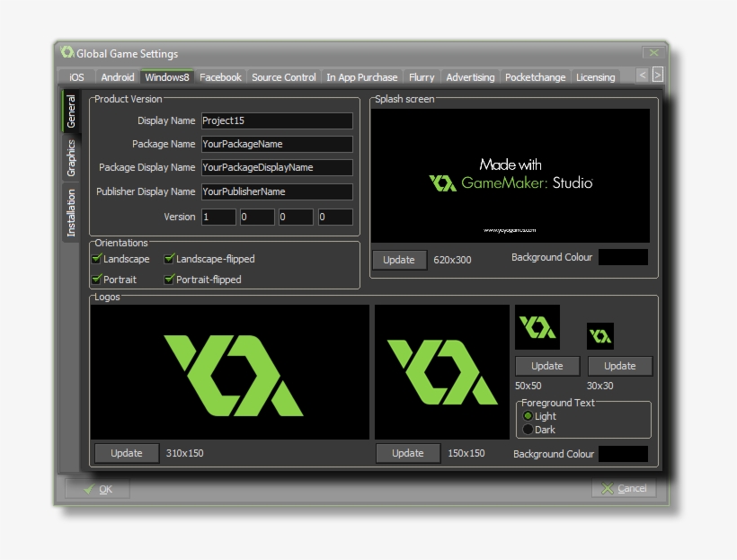
Task: Open the Facebook tab
Action: [220, 77]
